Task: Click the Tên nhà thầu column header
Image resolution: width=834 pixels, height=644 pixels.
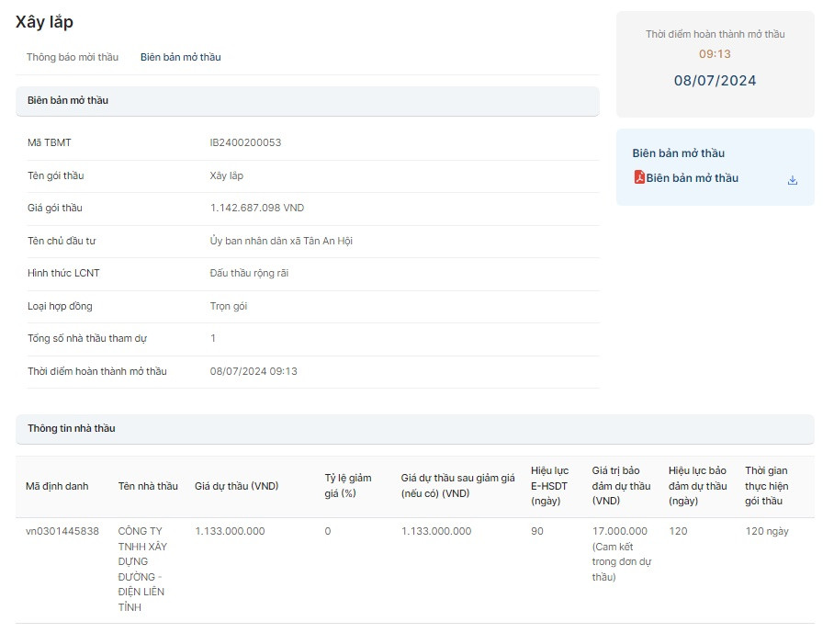Action: (x=148, y=486)
